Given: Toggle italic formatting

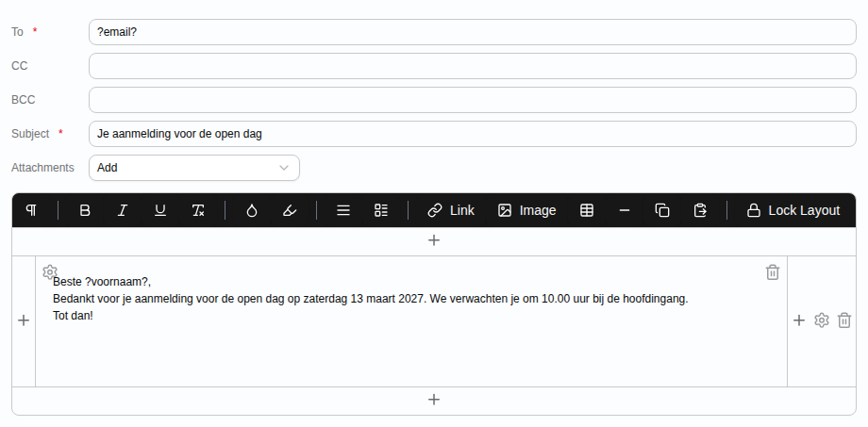Looking at the screenshot, I should click(x=123, y=210).
